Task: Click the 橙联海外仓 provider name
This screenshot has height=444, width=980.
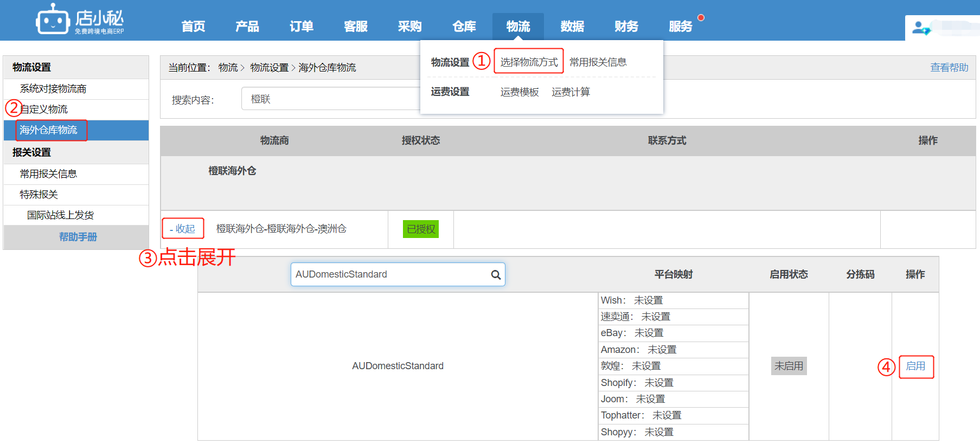Action: (232, 171)
